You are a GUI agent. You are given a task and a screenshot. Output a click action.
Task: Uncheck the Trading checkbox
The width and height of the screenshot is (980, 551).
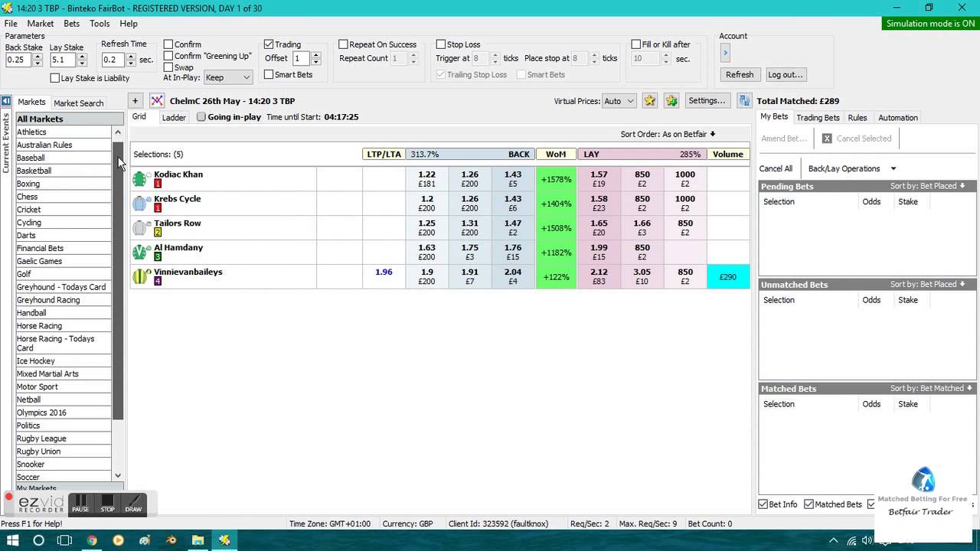point(269,44)
